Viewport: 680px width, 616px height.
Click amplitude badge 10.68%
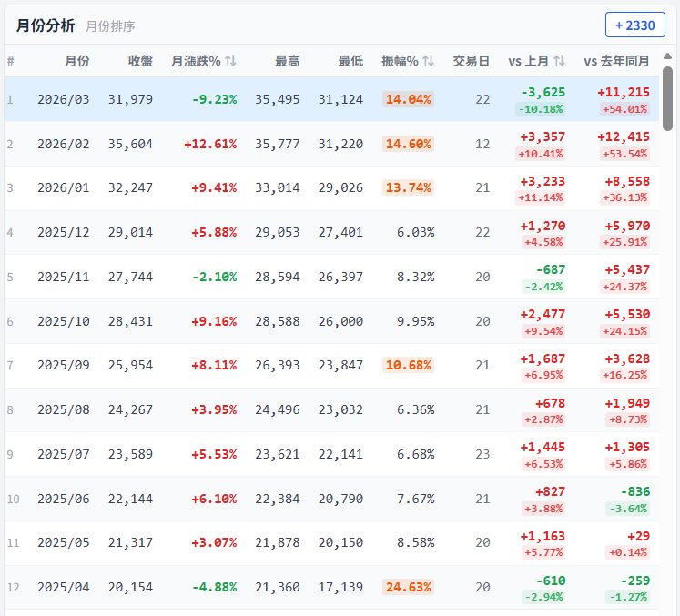pyautogui.click(x=408, y=365)
